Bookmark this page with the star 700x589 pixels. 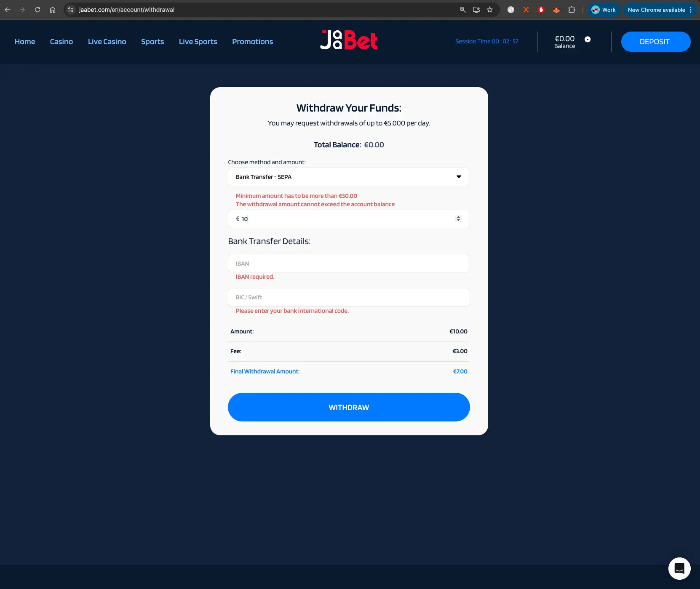[490, 10]
